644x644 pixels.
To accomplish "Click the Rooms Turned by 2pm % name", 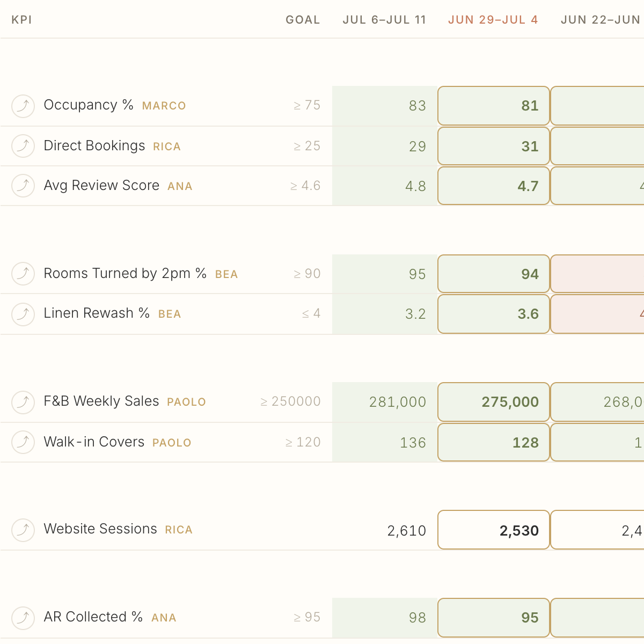I will (x=125, y=273).
